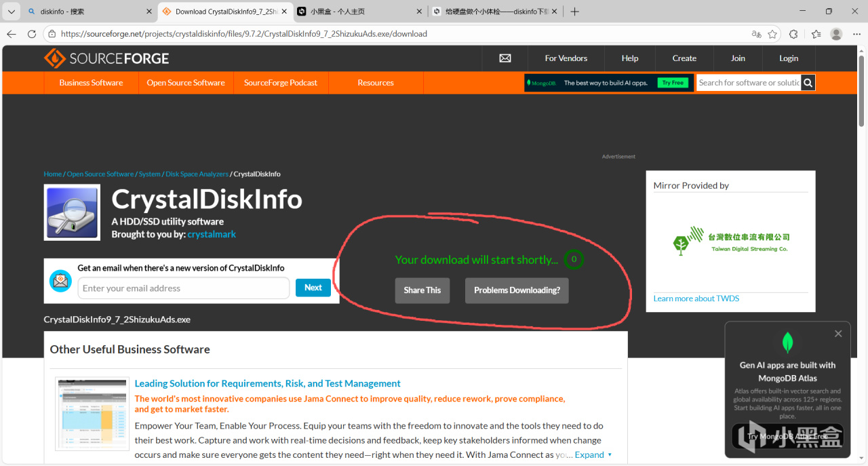This screenshot has height=466, width=868.
Task: Open the favorites list icon
Action: (x=816, y=34)
